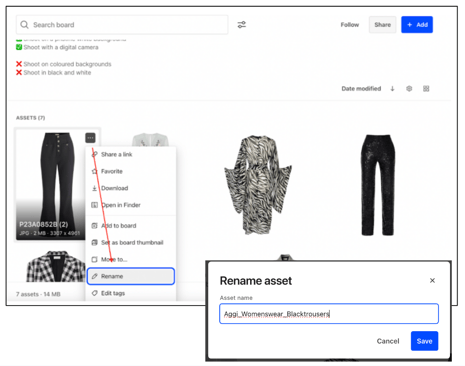The width and height of the screenshot is (465, 366).
Task: Click the '7 assets - 14 MB' status text
Action: pyautogui.click(x=38, y=294)
